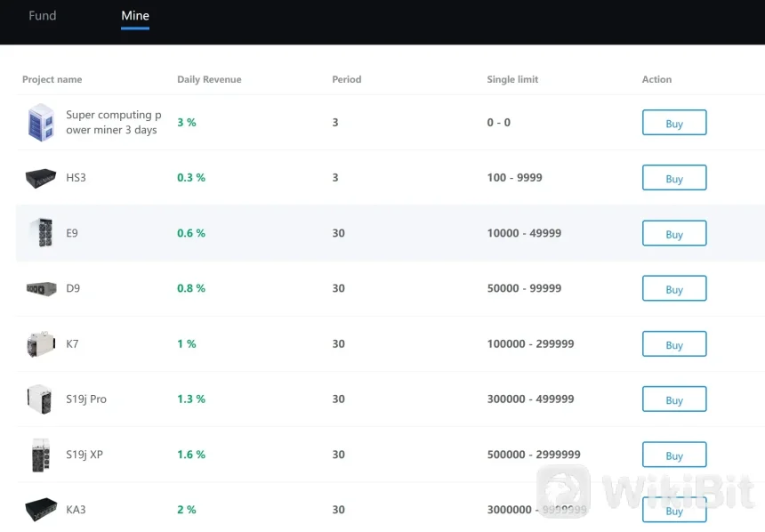Click the D9 miner image
Image resolution: width=765 pixels, height=532 pixels.
coord(41,288)
